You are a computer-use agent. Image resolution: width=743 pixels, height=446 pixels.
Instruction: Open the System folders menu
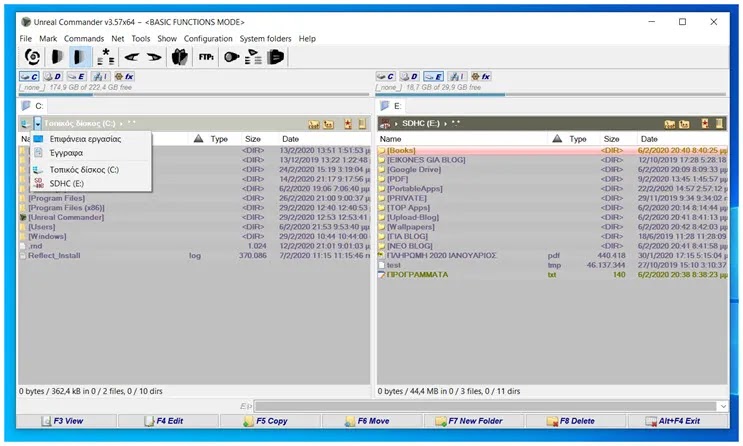coord(265,39)
